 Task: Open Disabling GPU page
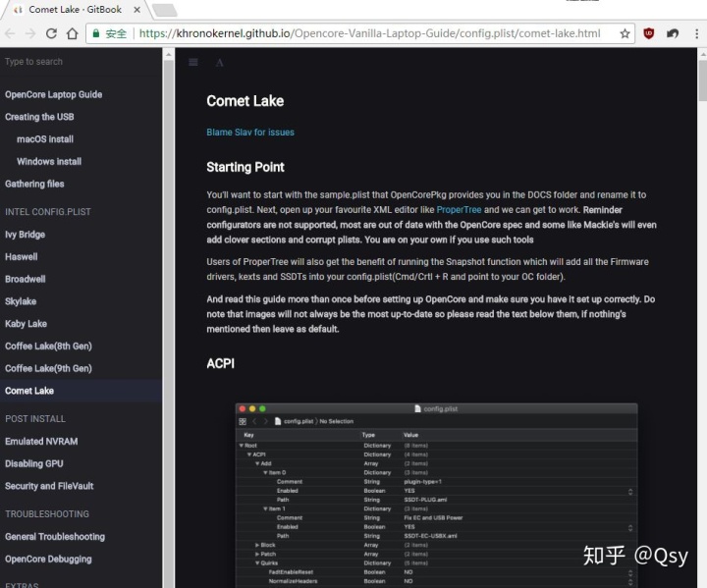(x=34, y=464)
